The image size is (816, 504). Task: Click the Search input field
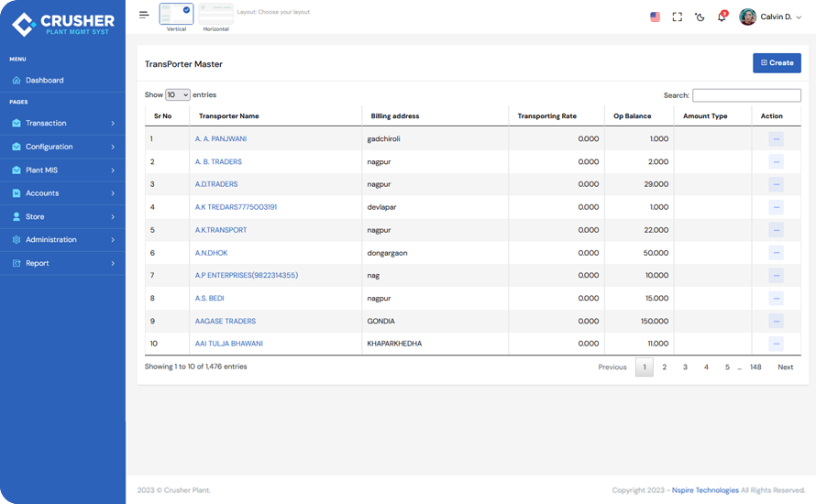746,95
